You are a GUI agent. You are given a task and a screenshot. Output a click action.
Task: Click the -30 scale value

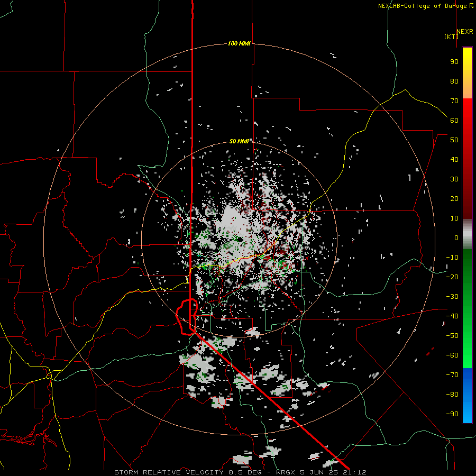pos(452,297)
